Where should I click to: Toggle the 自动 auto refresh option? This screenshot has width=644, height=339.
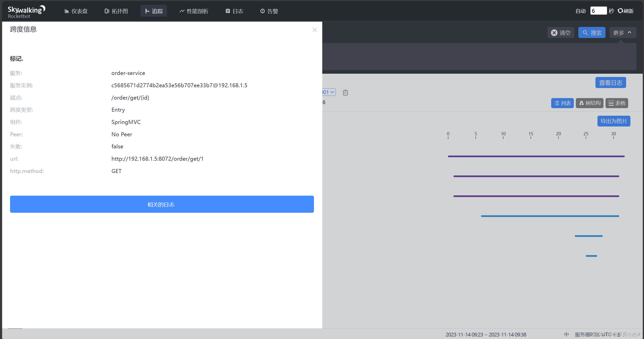click(x=581, y=11)
